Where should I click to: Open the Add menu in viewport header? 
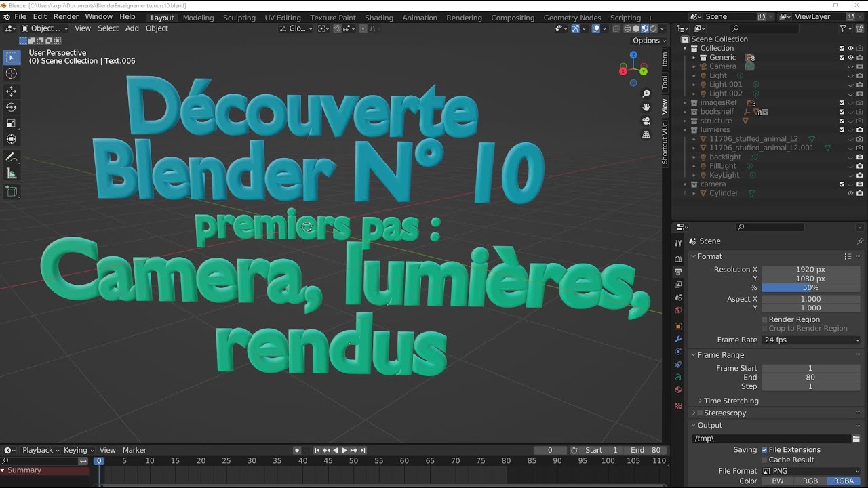tap(132, 28)
